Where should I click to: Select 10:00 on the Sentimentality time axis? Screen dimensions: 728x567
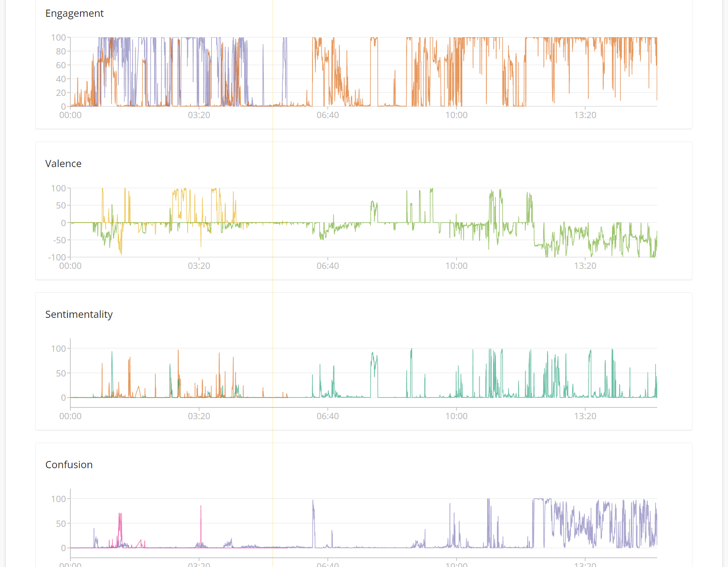(456, 416)
